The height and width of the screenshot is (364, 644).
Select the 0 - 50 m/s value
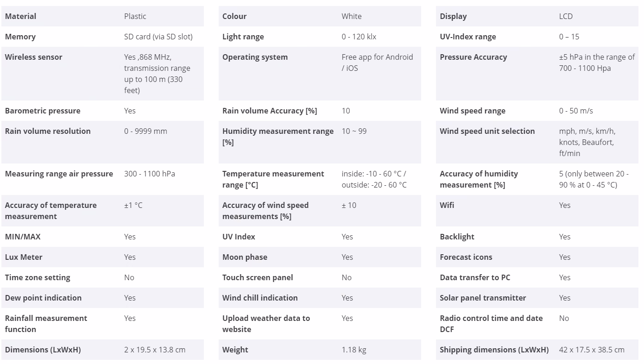pyautogui.click(x=576, y=111)
